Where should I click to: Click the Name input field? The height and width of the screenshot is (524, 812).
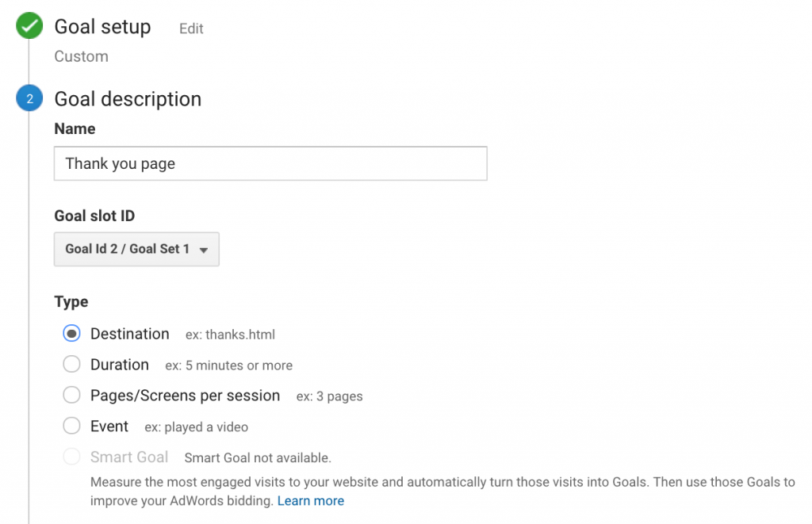(270, 164)
